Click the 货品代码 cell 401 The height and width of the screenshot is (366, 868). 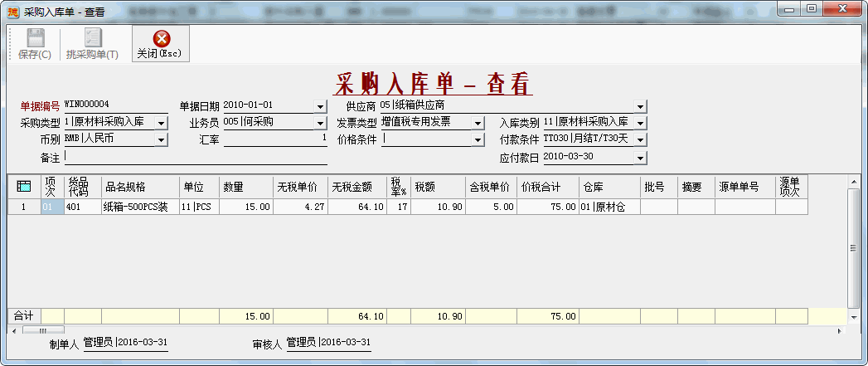coord(83,207)
